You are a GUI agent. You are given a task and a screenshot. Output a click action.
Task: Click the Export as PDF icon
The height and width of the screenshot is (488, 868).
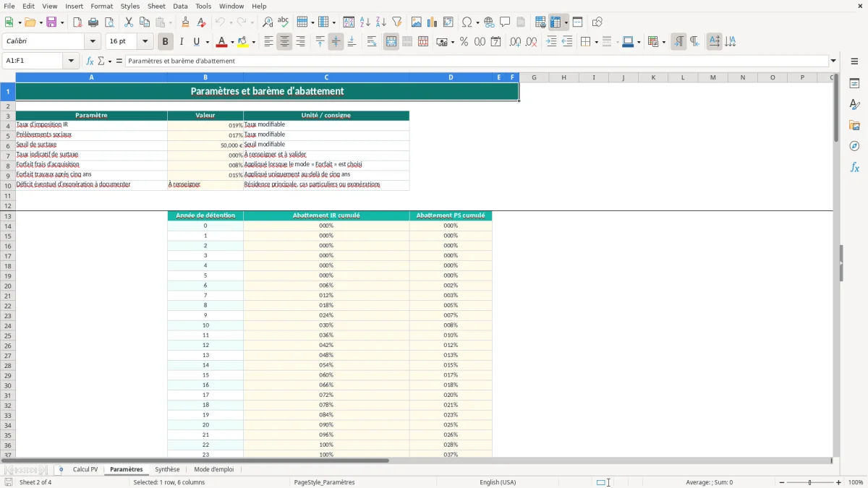coord(77,22)
